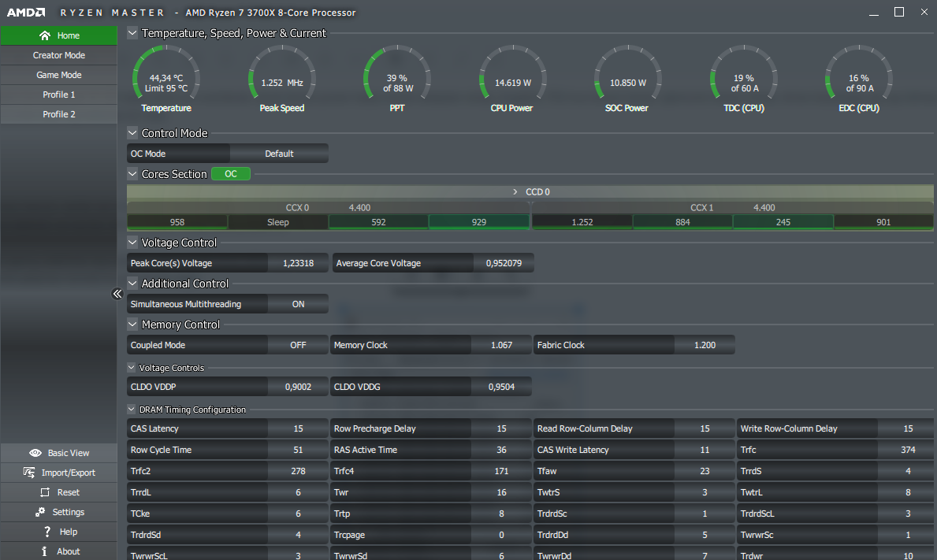Image resolution: width=937 pixels, height=560 pixels.
Task: Select the core bar showing 1.252
Action: coord(582,222)
